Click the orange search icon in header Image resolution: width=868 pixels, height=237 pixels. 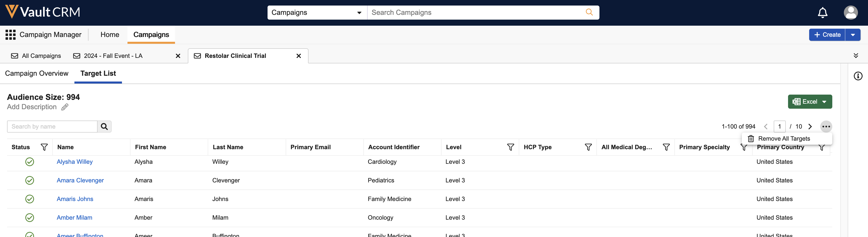click(589, 13)
